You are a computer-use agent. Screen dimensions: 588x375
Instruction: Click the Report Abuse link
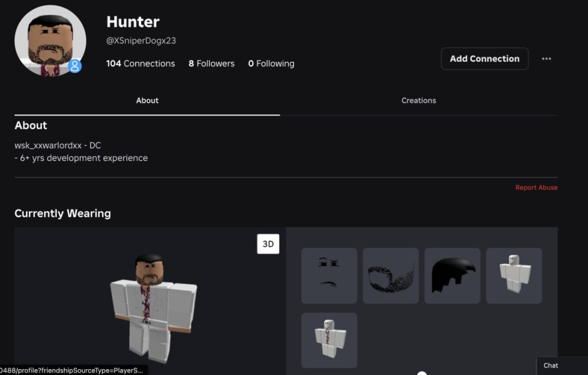point(536,187)
